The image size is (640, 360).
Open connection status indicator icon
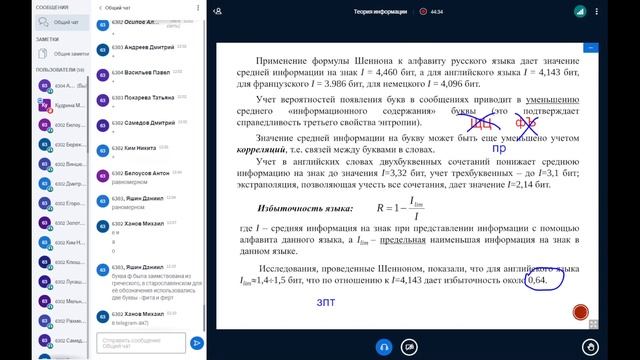point(580,11)
